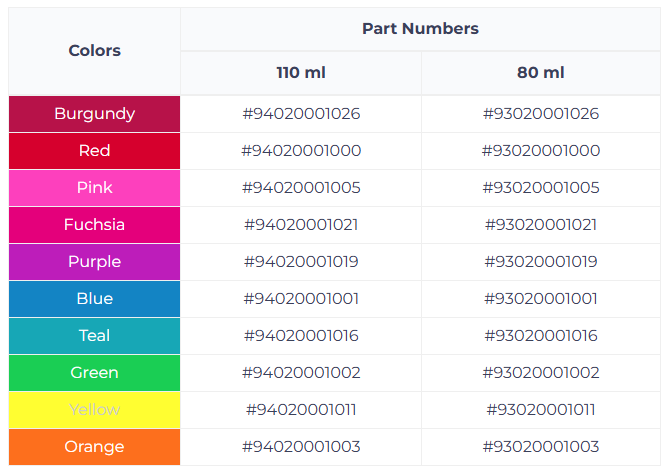Image resolution: width=669 pixels, height=476 pixels.
Task: Select the Blue color cell
Action: (94, 299)
